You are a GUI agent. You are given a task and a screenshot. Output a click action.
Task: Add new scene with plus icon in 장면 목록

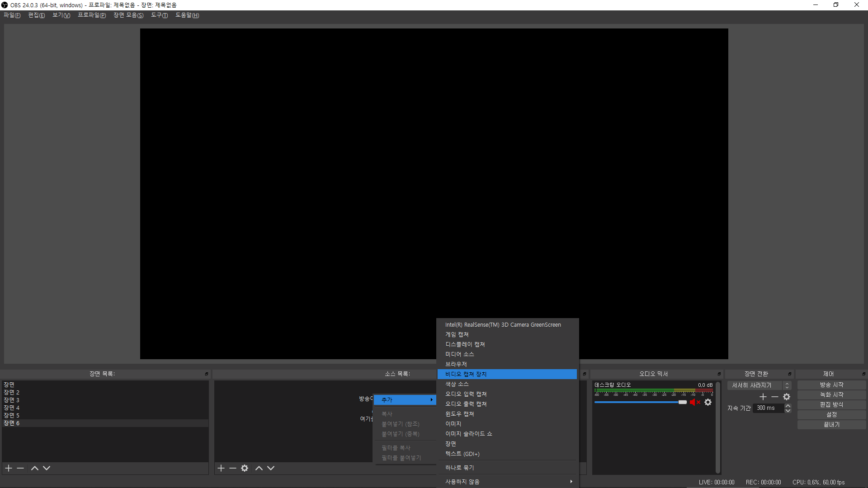pyautogui.click(x=9, y=468)
